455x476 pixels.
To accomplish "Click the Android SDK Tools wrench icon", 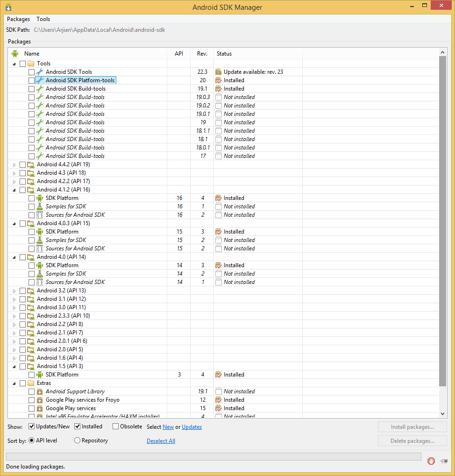I will click(x=40, y=72).
